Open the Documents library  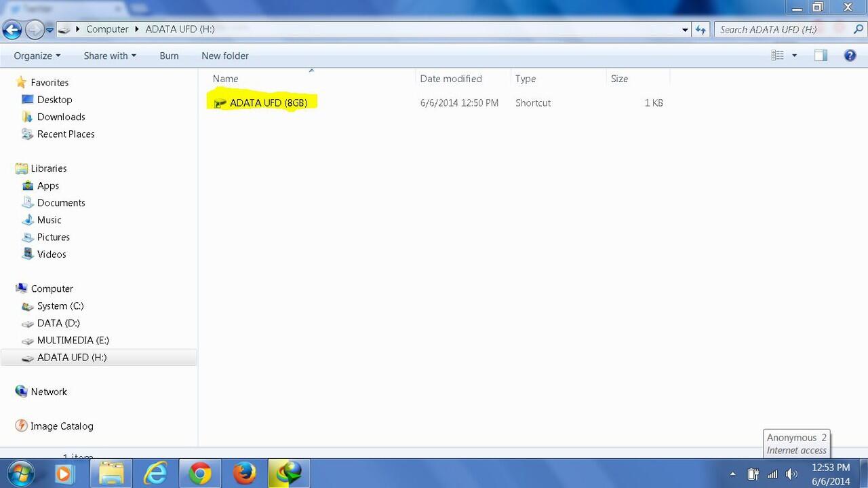point(61,203)
